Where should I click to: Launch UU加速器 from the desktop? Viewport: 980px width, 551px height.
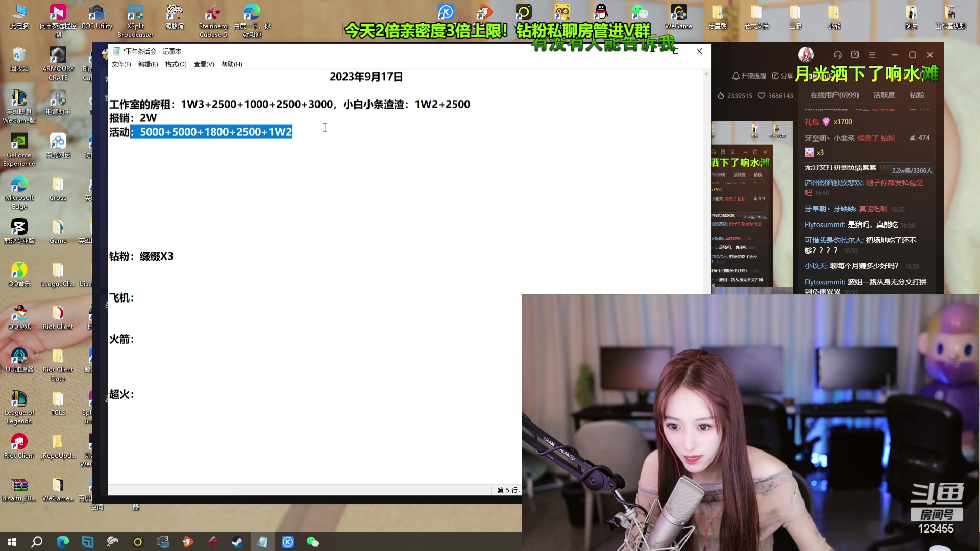(19, 360)
